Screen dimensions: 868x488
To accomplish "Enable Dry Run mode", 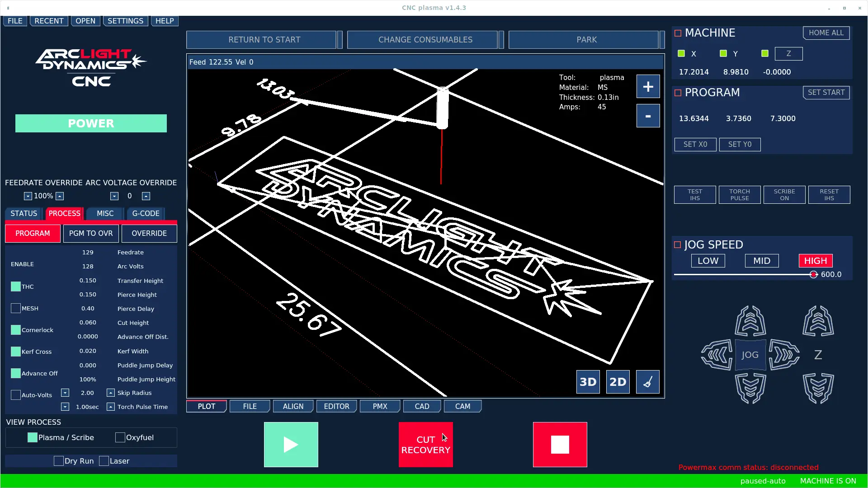I will click(58, 461).
